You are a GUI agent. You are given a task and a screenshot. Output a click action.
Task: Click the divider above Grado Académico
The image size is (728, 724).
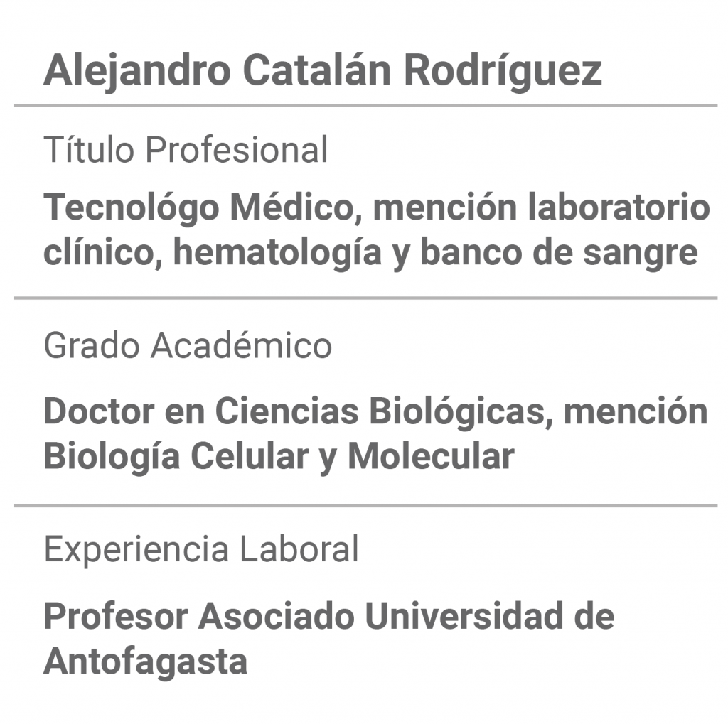coord(365,298)
